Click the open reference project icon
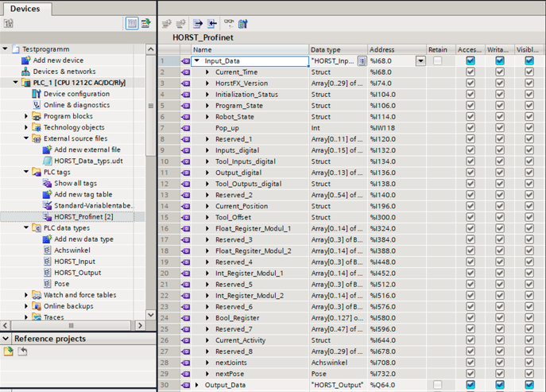 (x=9, y=351)
